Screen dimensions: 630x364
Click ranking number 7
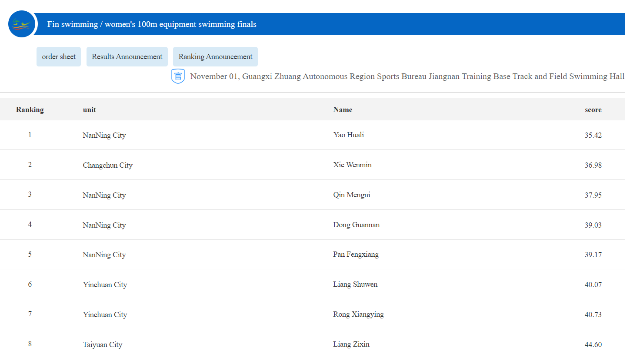(x=30, y=314)
